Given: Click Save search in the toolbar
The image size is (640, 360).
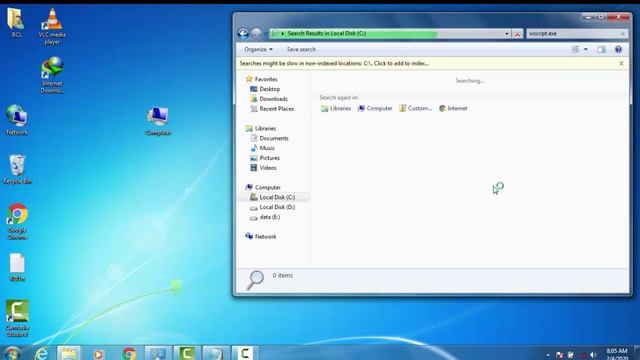Looking at the screenshot, I should (x=301, y=49).
